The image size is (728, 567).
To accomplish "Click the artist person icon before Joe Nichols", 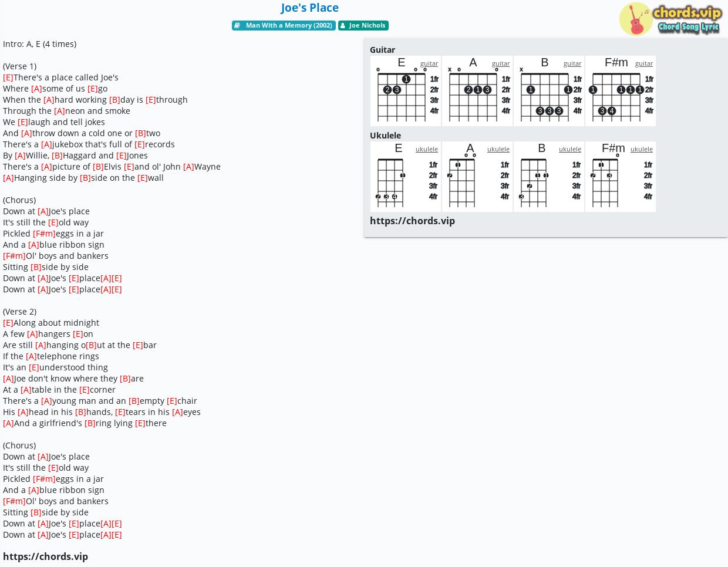I will [343, 25].
